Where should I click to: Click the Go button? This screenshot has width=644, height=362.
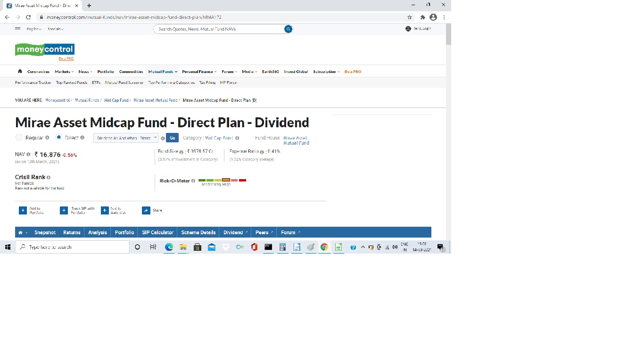pos(172,138)
